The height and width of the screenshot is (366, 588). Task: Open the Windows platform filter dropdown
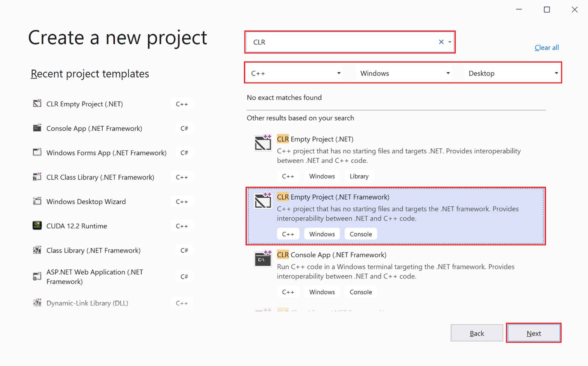click(x=405, y=73)
